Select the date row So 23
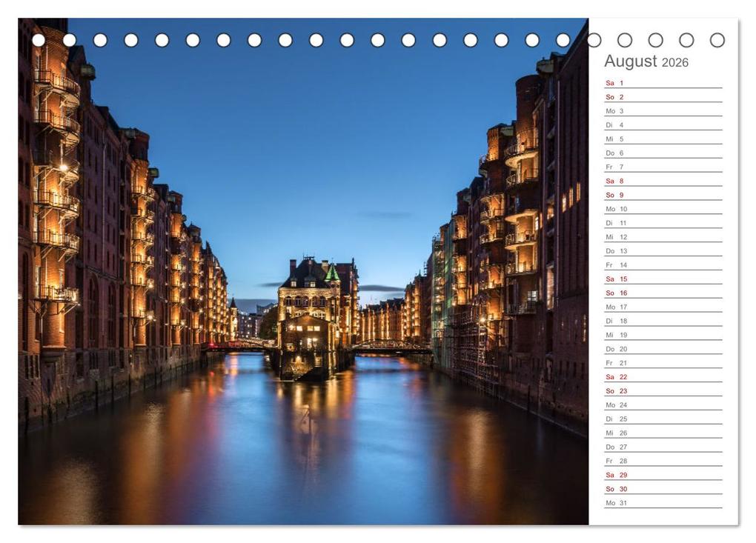 [x=663, y=390]
